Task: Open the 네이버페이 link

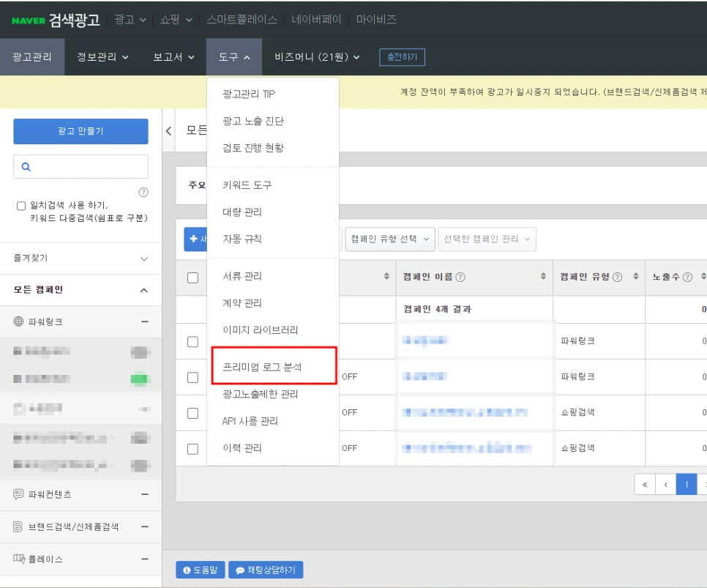Action: click(316, 20)
